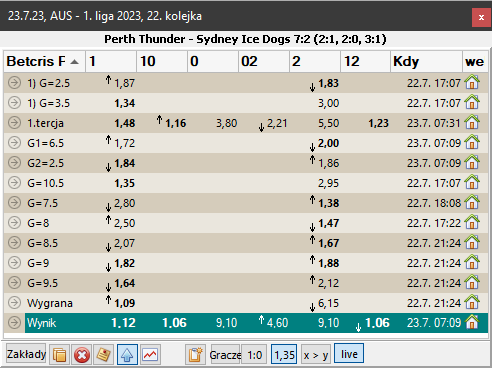492x368 pixels.
Task: Click the arrow circle icon for Wygrana row
Action: click(x=14, y=302)
